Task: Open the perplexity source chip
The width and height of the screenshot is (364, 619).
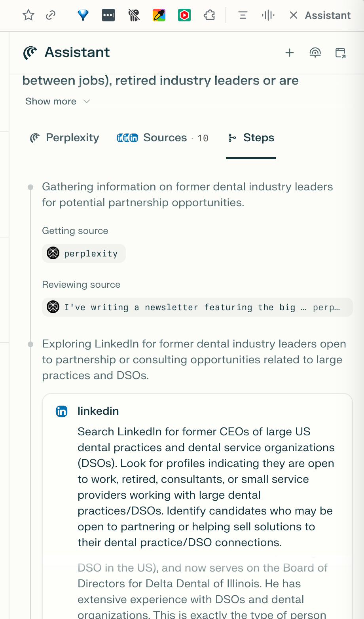Action: click(84, 253)
